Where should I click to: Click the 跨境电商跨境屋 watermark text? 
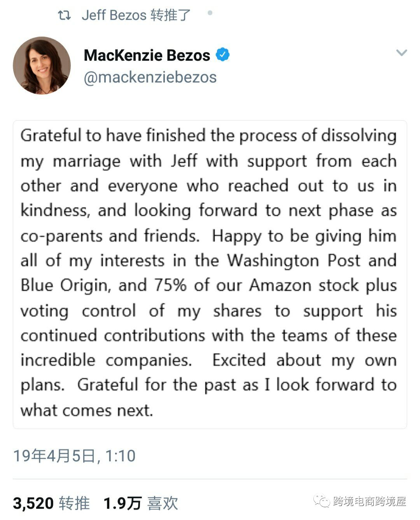[x=369, y=501]
